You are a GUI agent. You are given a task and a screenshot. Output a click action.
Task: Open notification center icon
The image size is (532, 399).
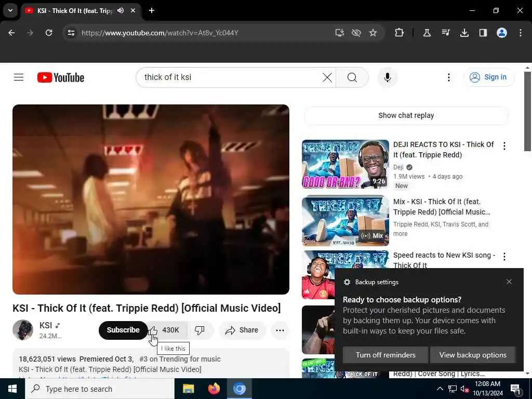[x=515, y=389]
